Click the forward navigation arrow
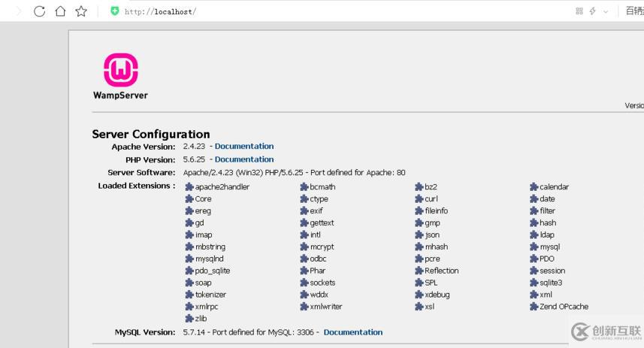The image size is (644, 348). pyautogui.click(x=18, y=11)
